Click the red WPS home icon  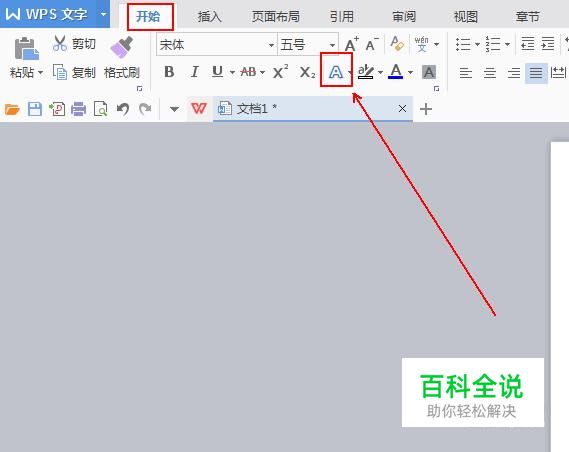pos(199,108)
